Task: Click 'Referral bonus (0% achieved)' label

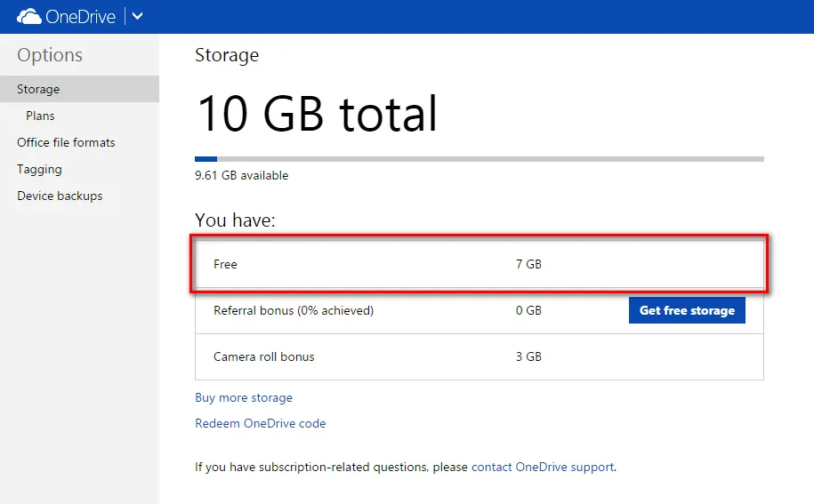Action: coord(294,310)
